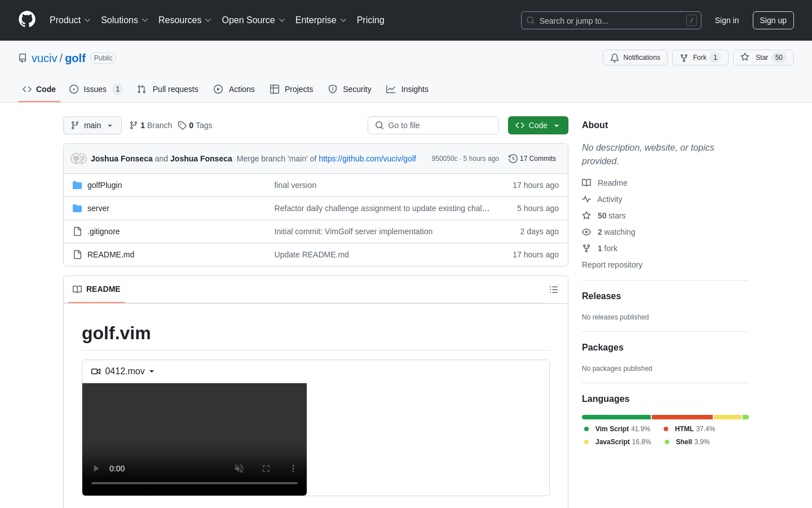View the 1 Branch link
Image resolution: width=812 pixels, height=508 pixels.
[x=151, y=125]
